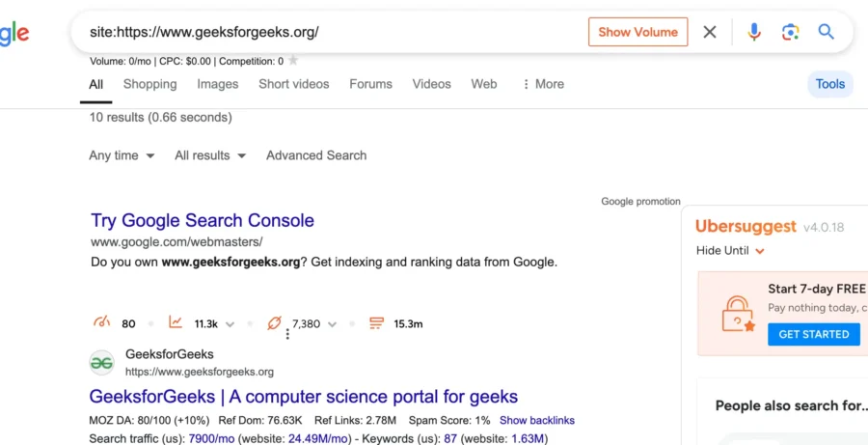The height and width of the screenshot is (445, 868).
Task: Click the 24.49M/mo website traffic link
Action: click(318, 439)
